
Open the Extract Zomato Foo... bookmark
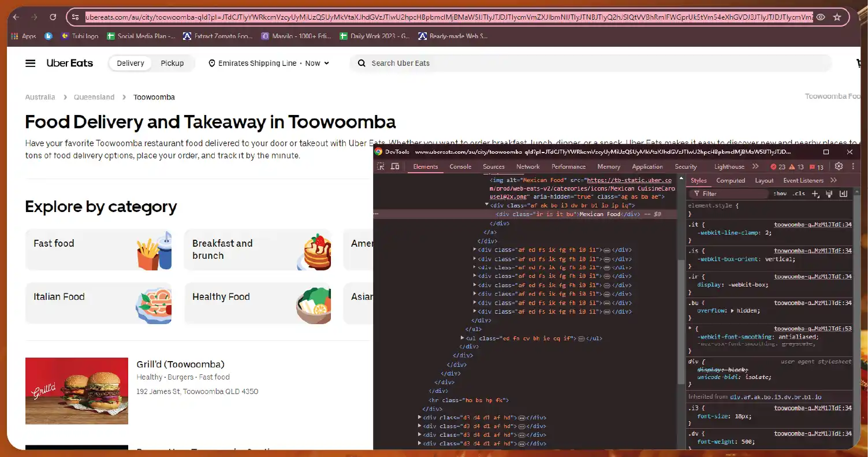click(218, 36)
